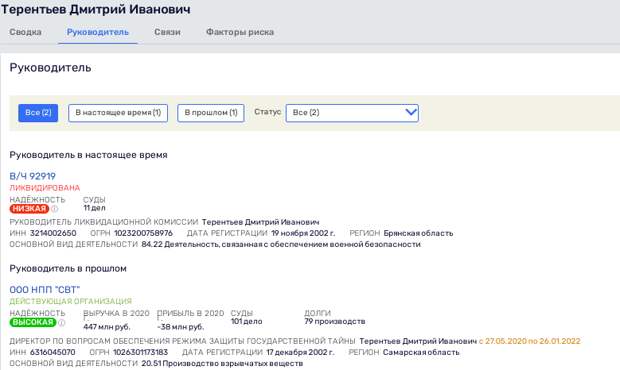
Task: Open the Статус dropdown Все (2)
Action: tap(352, 113)
